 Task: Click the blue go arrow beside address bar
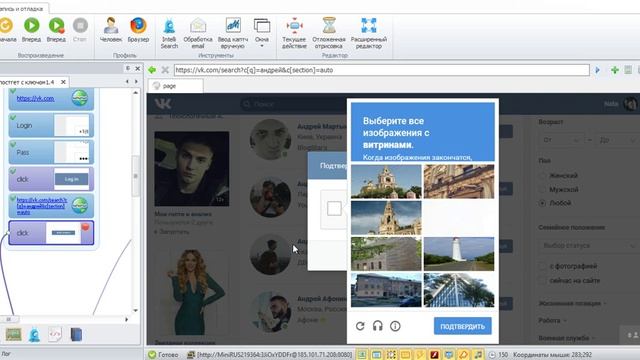[x=598, y=70]
